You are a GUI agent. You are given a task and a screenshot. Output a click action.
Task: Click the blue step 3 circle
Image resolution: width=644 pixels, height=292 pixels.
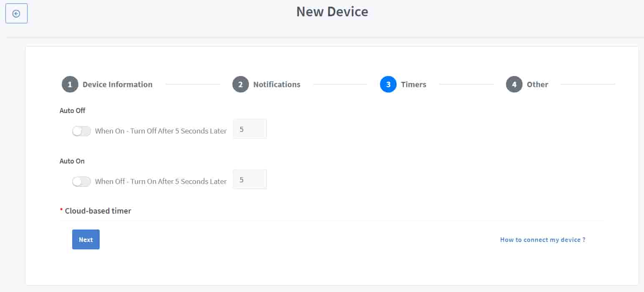click(x=388, y=84)
